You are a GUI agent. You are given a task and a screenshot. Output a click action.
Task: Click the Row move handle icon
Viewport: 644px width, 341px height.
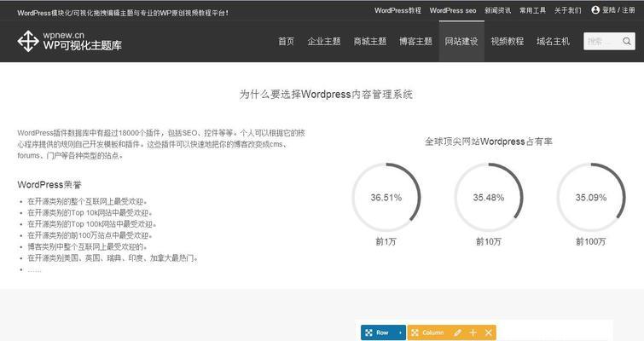pos(368,332)
